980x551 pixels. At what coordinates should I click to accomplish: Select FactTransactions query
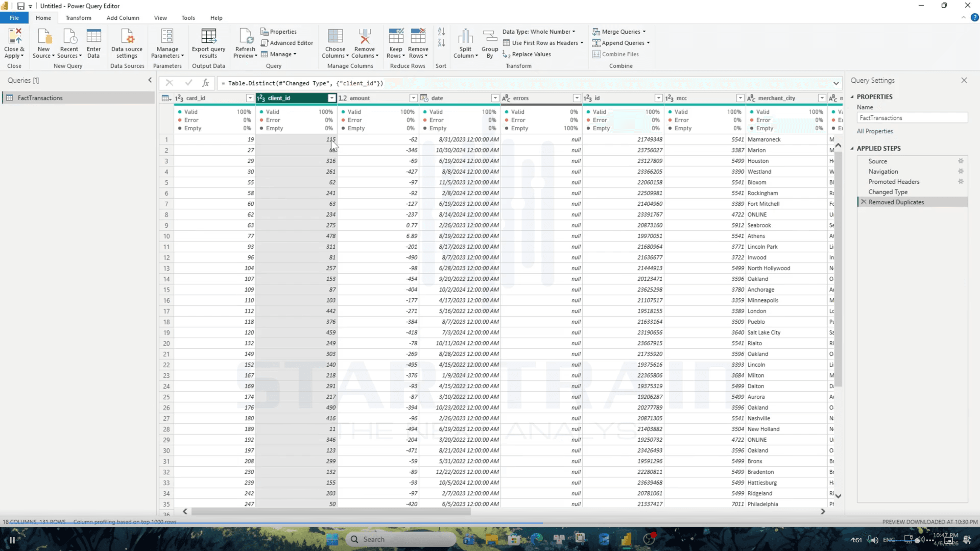tap(79, 98)
